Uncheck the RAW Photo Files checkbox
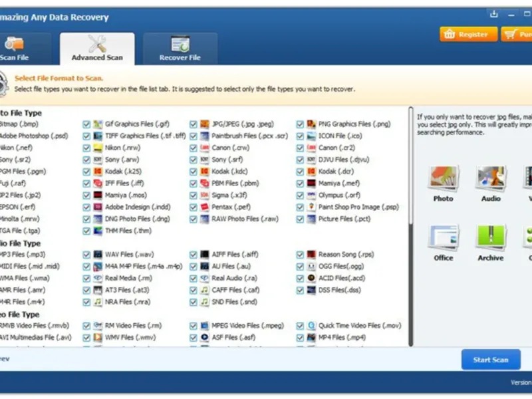 pos(194,219)
